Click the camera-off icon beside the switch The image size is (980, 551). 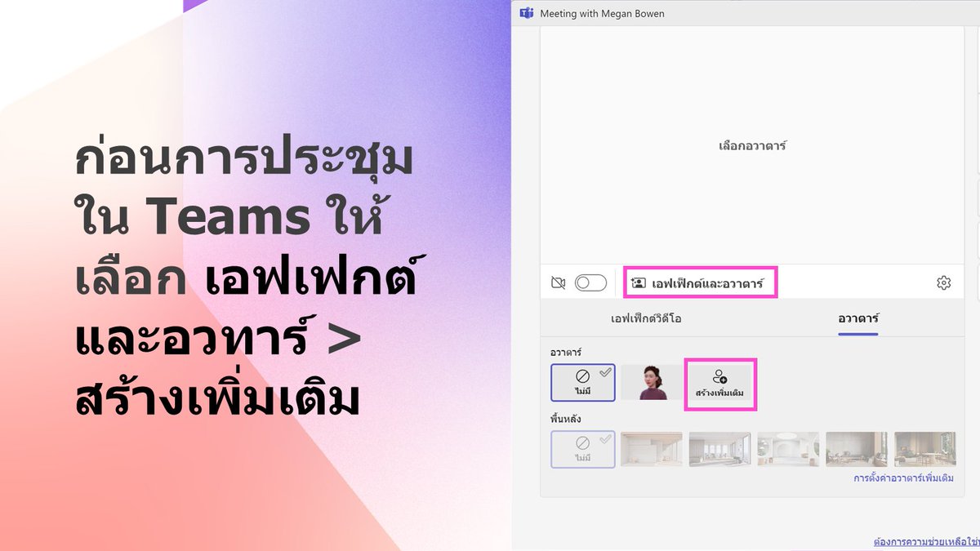point(559,283)
